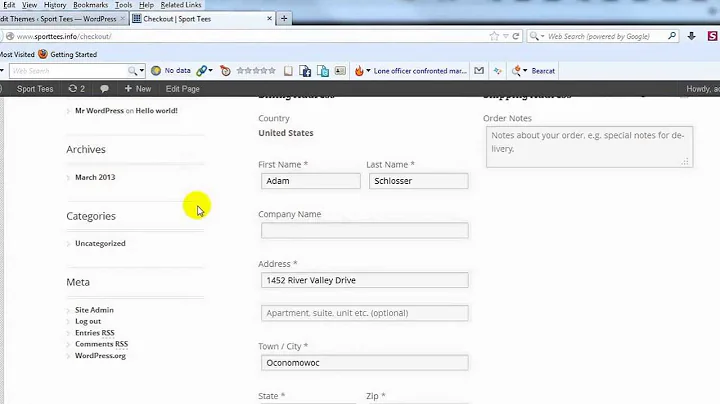Click the blank page icon in toolbar

pos(288,71)
